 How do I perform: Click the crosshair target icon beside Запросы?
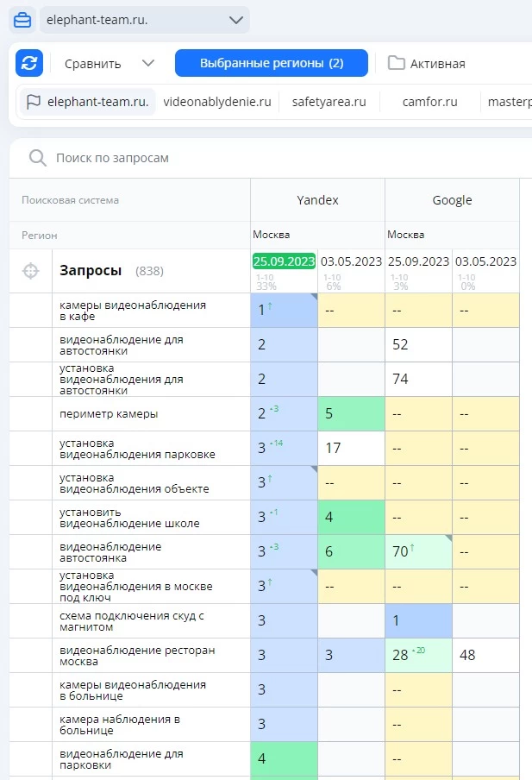(31, 271)
